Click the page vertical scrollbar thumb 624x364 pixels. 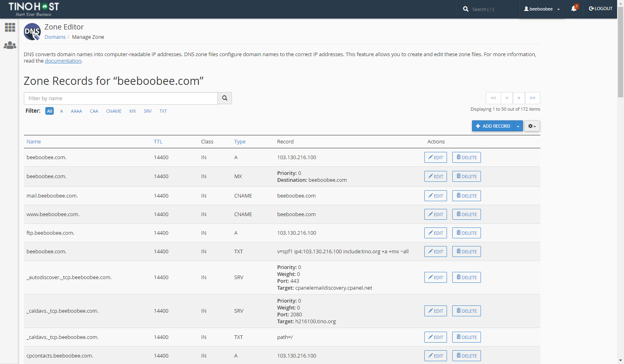tap(620, 51)
